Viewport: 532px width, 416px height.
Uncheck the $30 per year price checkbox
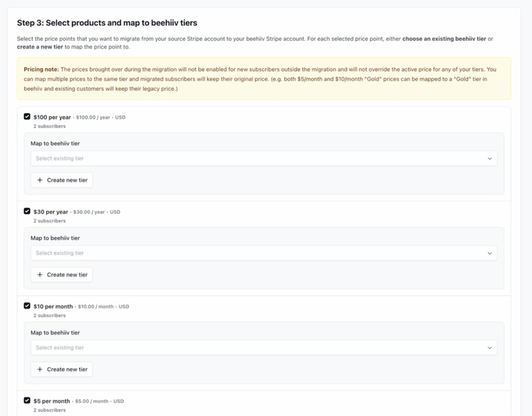[x=27, y=211]
